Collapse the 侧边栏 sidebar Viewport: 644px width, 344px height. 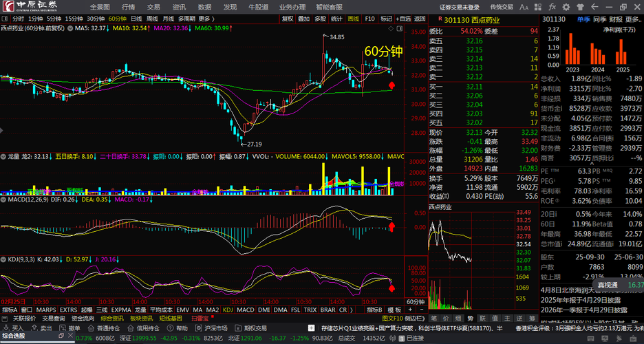click(x=416, y=319)
